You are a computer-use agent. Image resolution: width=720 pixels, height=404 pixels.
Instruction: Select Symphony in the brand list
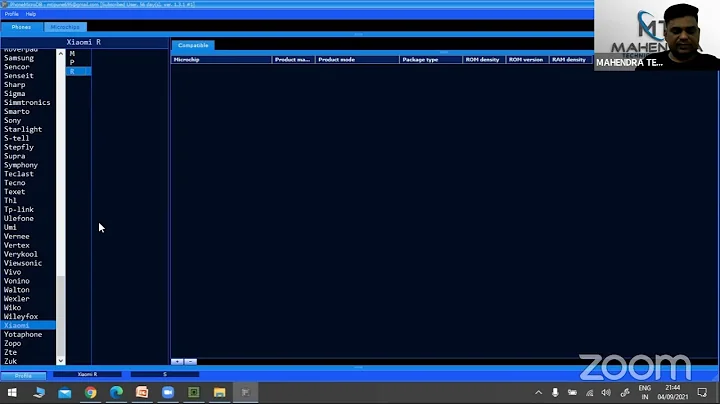pyautogui.click(x=21, y=165)
